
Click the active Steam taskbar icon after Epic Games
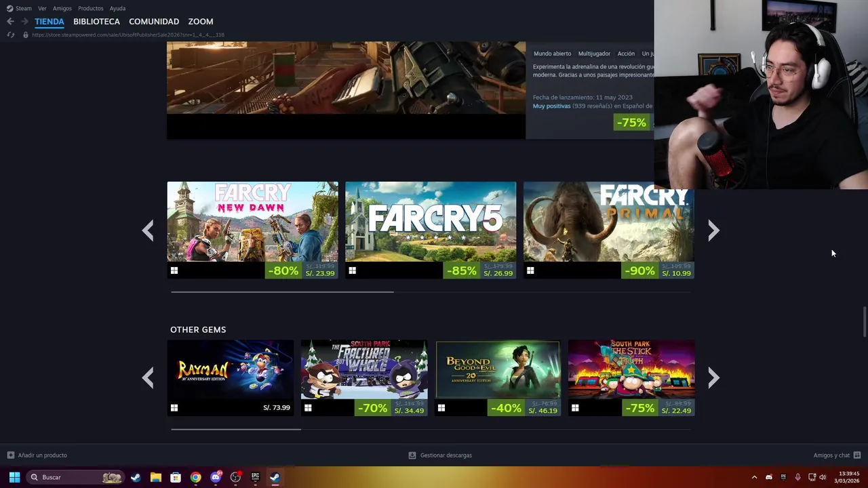tap(275, 477)
